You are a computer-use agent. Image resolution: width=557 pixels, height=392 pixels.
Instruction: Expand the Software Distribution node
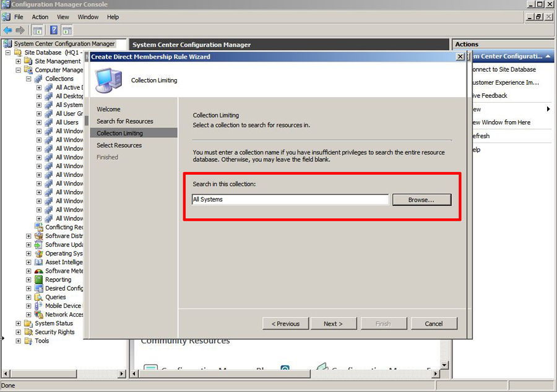(x=28, y=236)
